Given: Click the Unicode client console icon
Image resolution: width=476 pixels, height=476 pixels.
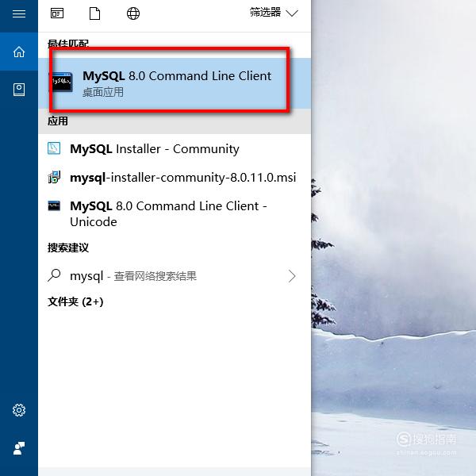Looking at the screenshot, I should (x=54, y=205).
